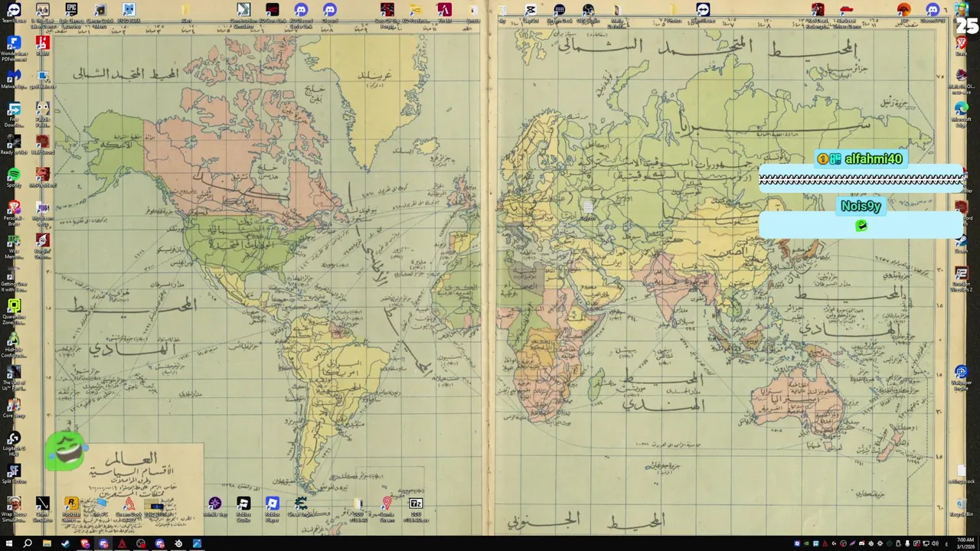Open taskbar search magnifier
Viewport: 980px width, 551px height.
coord(28,543)
